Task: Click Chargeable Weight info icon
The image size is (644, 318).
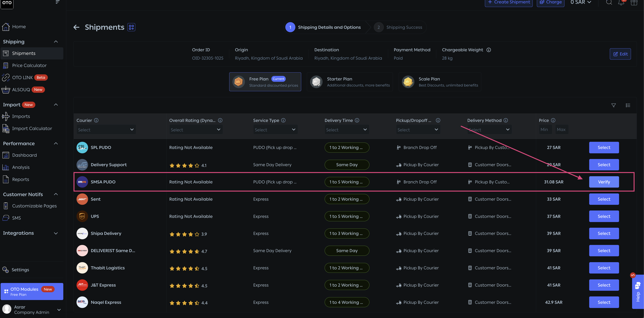Action: pos(488,50)
